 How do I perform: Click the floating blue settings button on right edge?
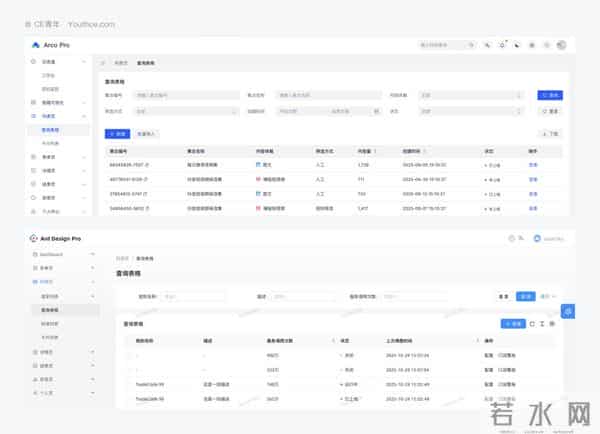pos(568,312)
